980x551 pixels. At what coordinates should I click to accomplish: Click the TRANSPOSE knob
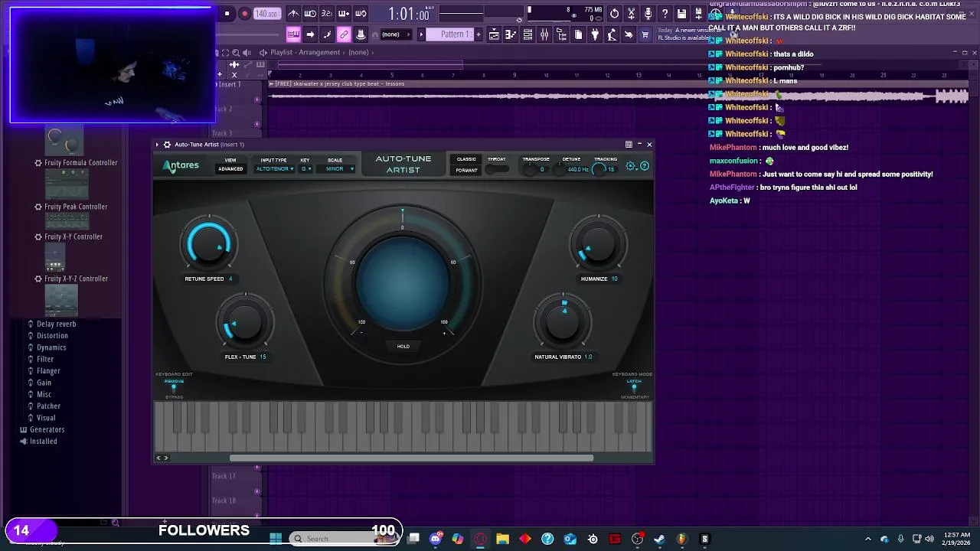pos(531,169)
